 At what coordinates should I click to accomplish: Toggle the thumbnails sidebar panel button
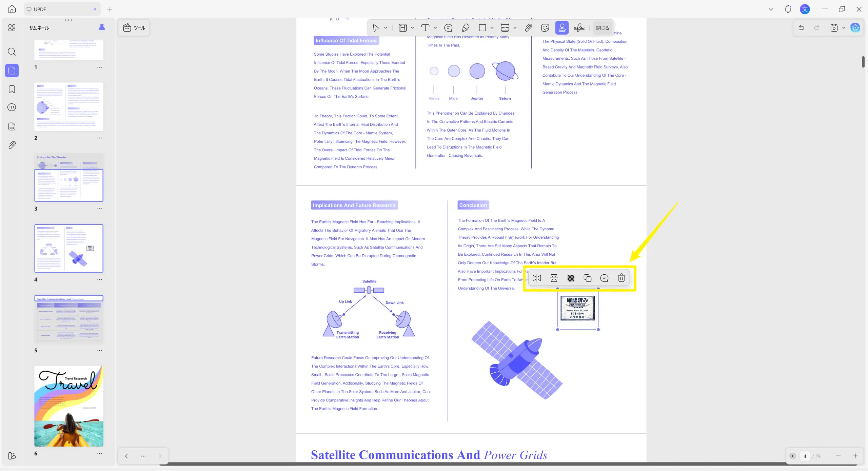click(12, 71)
